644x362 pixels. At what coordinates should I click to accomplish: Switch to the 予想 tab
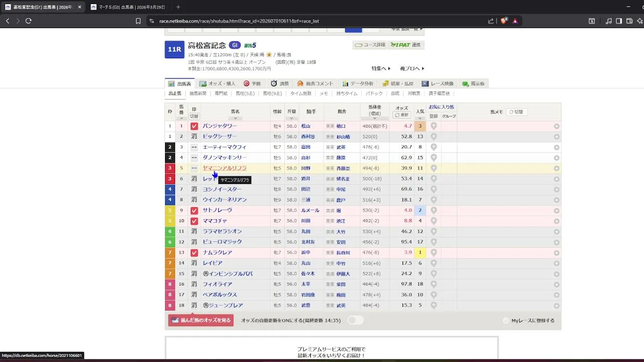[252, 83]
